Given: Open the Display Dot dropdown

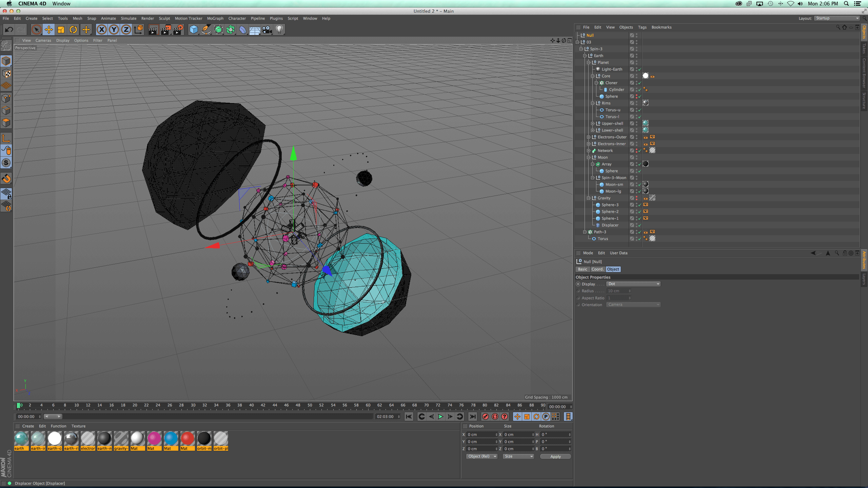Looking at the screenshot, I should (633, 284).
